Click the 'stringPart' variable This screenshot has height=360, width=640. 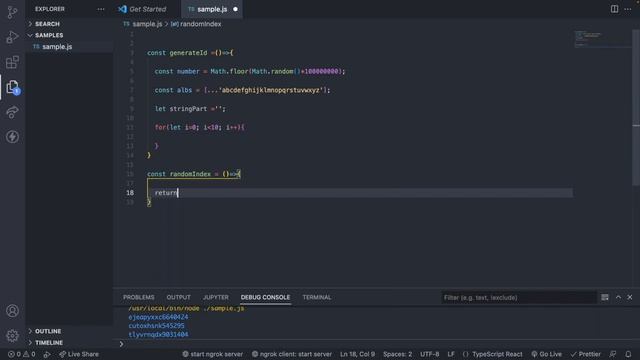point(188,109)
